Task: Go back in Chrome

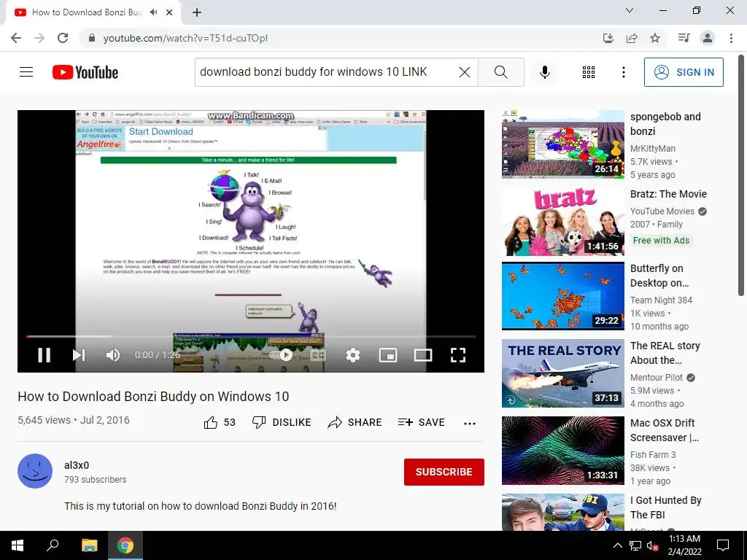Action: click(16, 38)
